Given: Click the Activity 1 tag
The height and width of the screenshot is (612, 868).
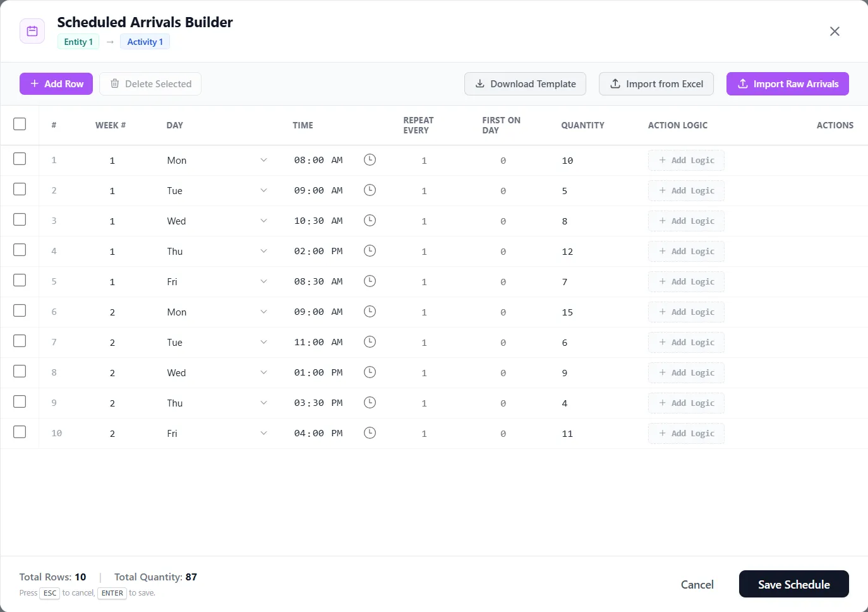Looking at the screenshot, I should (145, 42).
